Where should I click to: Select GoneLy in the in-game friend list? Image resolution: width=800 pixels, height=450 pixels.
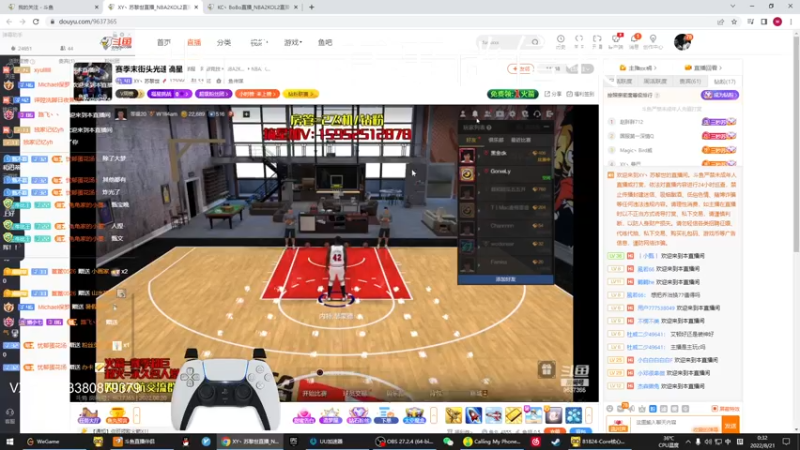coord(506,173)
